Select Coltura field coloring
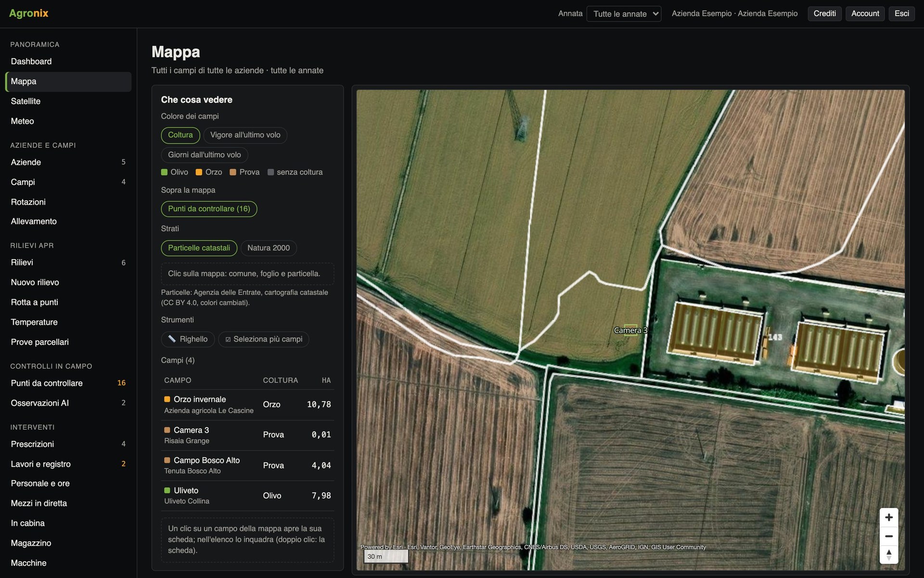This screenshot has width=924, height=578. (x=180, y=135)
